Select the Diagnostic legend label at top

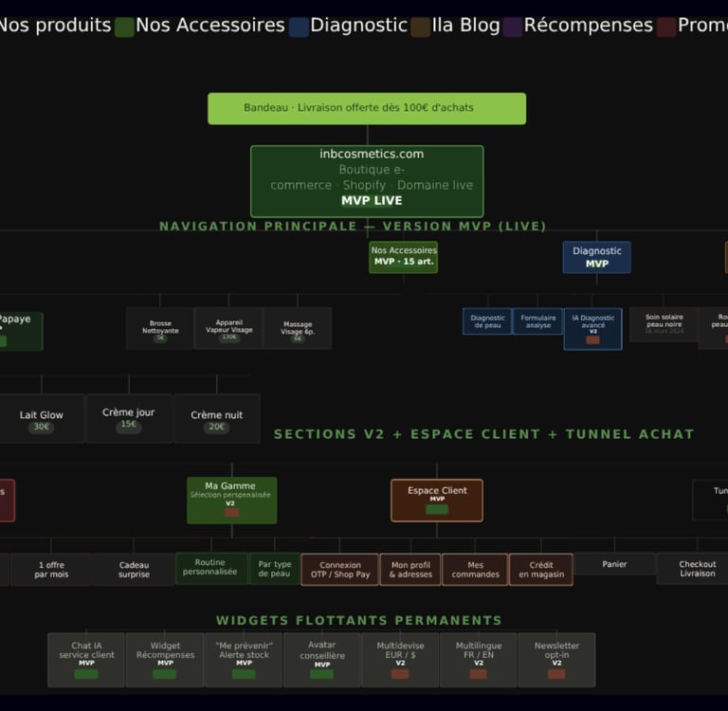click(359, 25)
